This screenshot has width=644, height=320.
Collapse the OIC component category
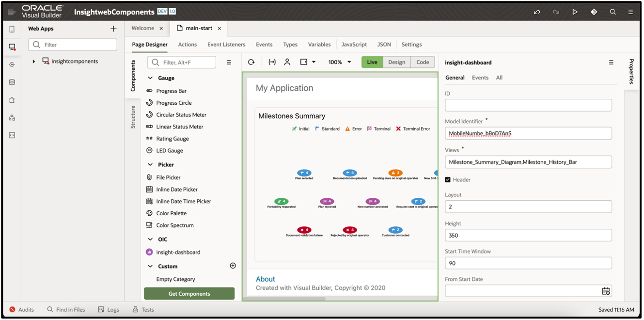(150, 240)
